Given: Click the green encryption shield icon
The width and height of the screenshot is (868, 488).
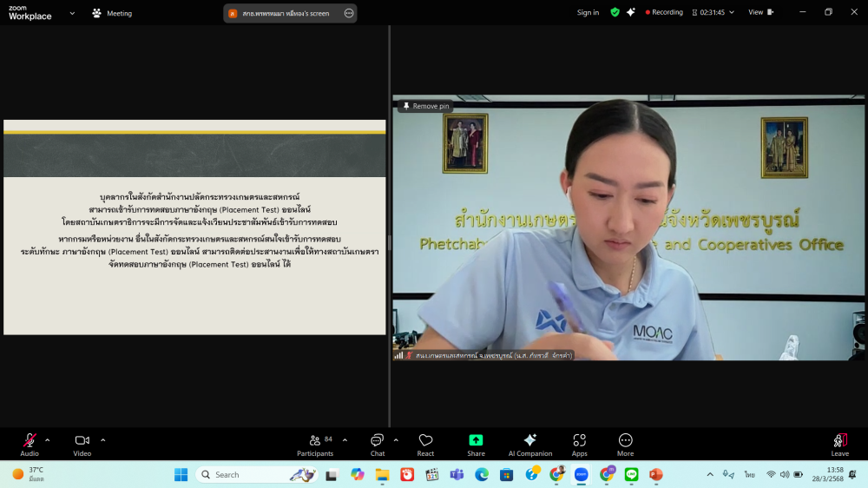Looking at the screenshot, I should pos(615,12).
